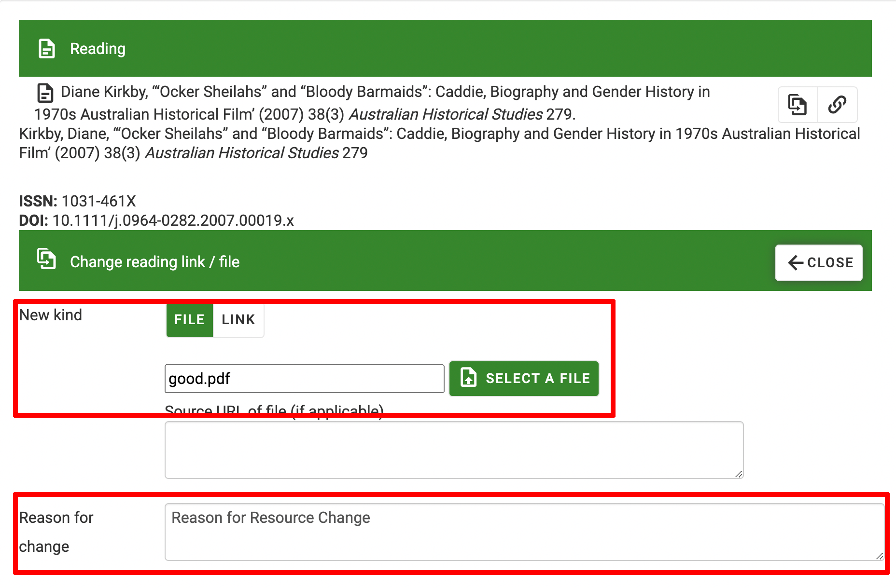
Task: Click the resize grip of the Source URL box
Action: (739, 475)
